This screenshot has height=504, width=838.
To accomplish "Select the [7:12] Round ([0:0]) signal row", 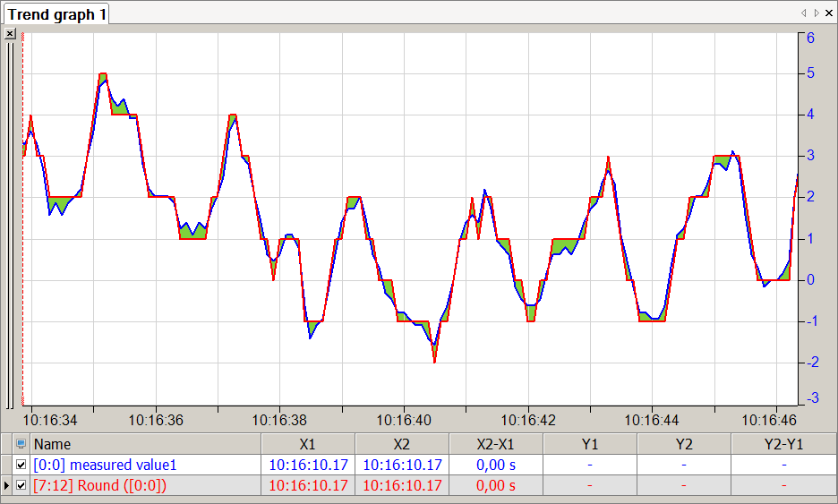I will (x=100, y=486).
